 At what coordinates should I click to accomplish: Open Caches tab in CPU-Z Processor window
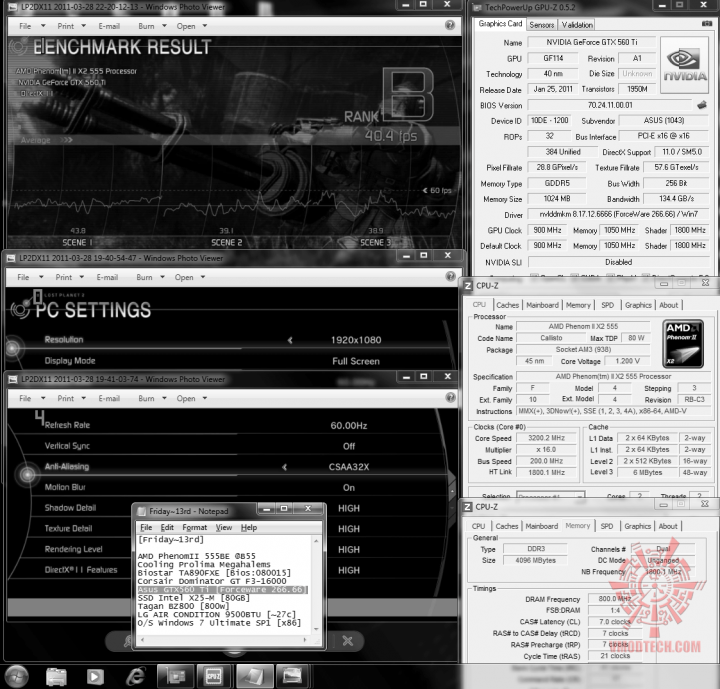tap(507, 305)
